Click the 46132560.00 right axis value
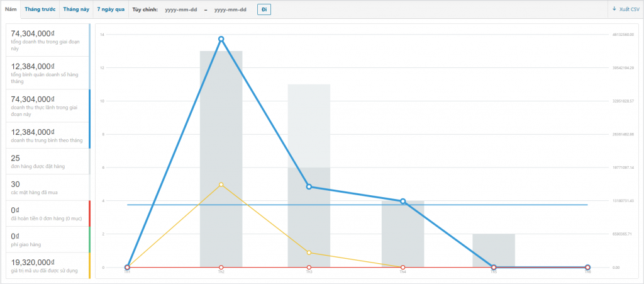The height and width of the screenshot is (284, 644). 623,35
